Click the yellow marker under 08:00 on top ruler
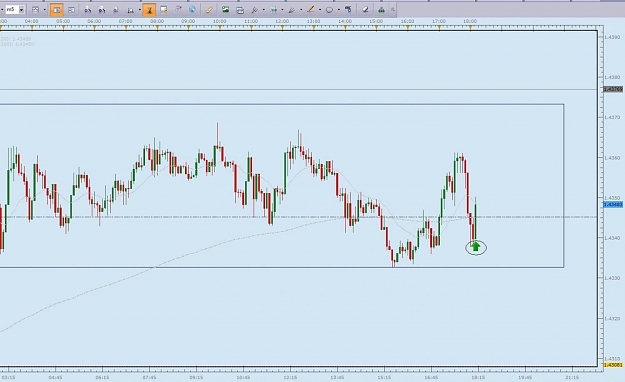This screenshot has height=382, width=625. [157, 28]
